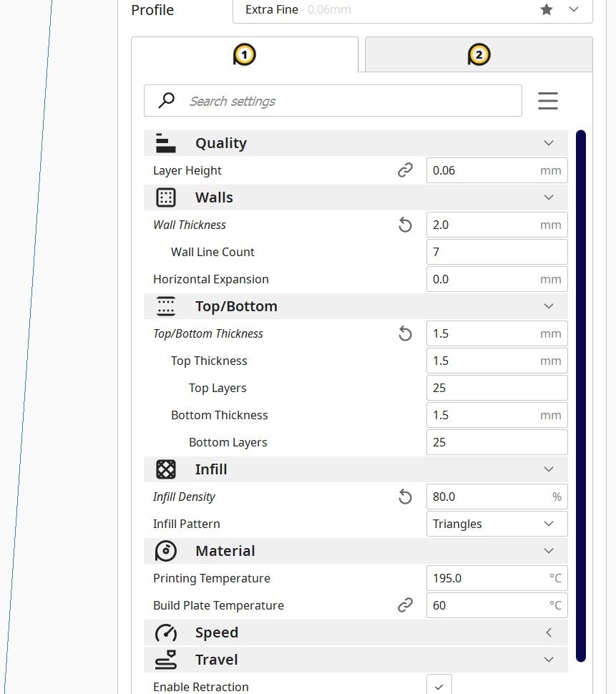Collapse the Infill section chevron

coord(549,469)
